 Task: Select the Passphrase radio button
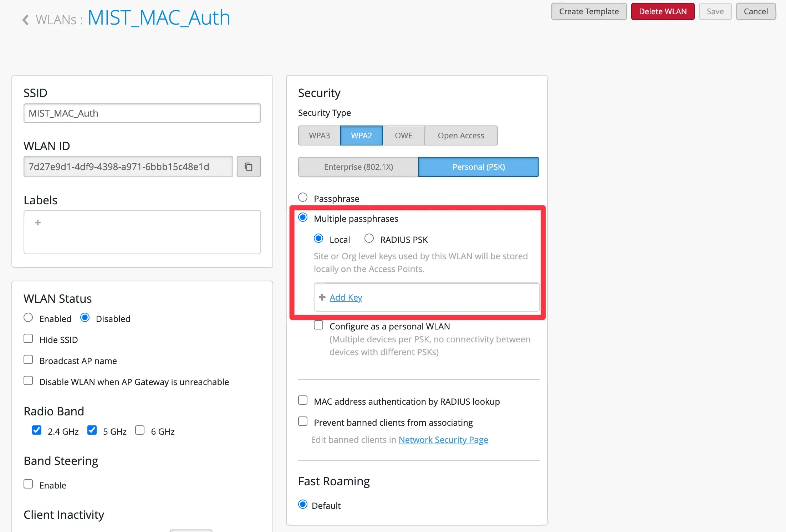[x=303, y=197]
